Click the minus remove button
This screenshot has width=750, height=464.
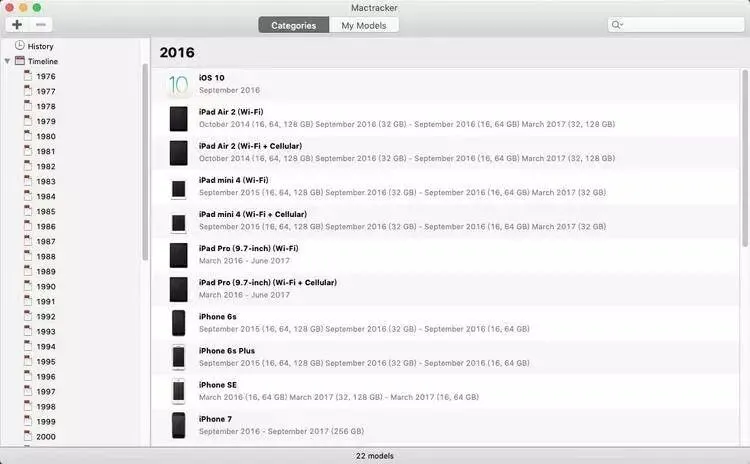[x=41, y=24]
